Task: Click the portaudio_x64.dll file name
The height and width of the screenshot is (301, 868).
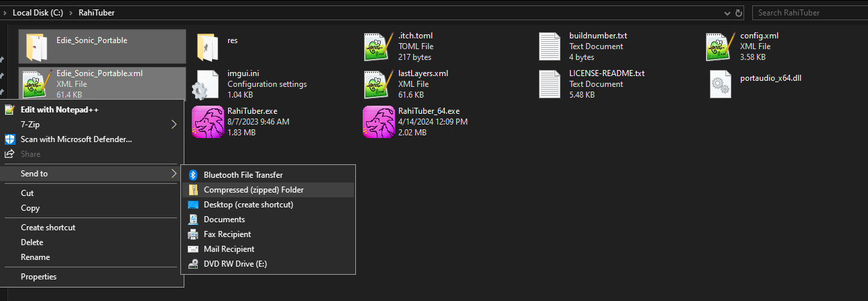Action: coord(771,77)
